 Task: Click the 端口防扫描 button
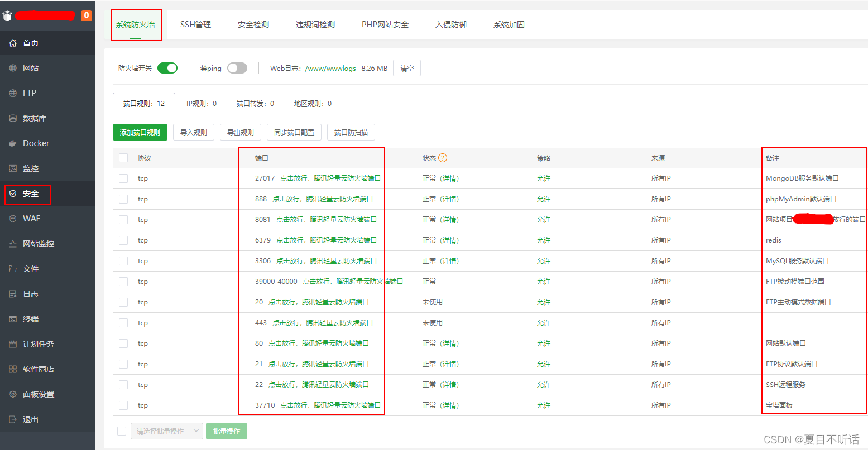coord(351,132)
